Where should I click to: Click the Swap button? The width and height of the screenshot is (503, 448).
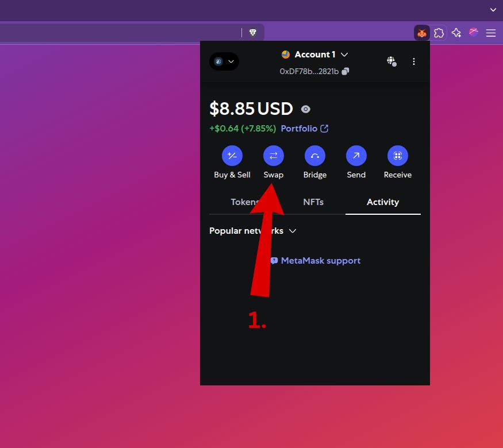coord(273,163)
